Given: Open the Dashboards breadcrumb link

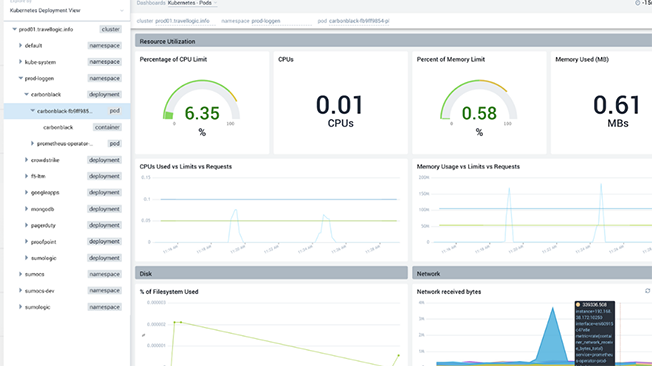Looking at the screenshot, I should click(x=151, y=3).
